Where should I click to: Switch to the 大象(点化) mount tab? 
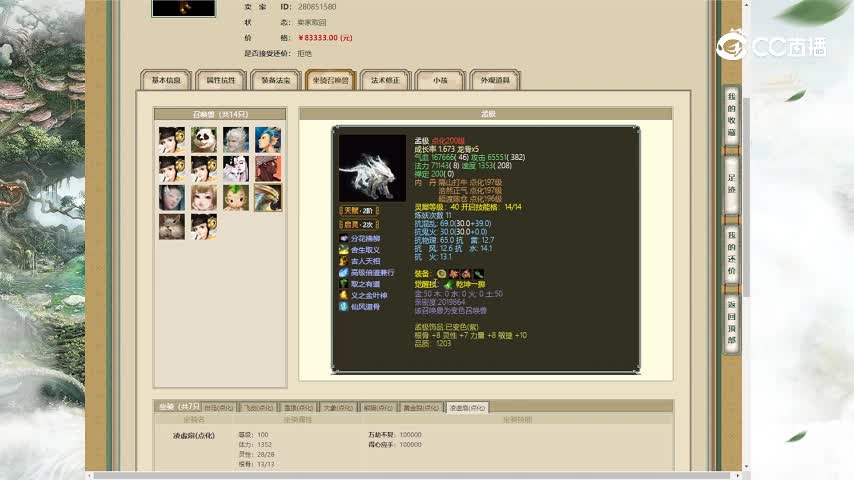tap(338, 408)
